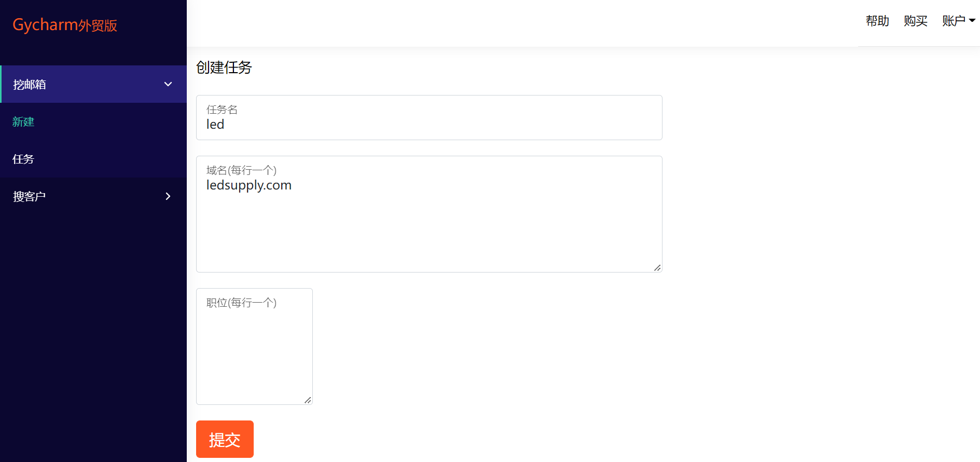This screenshot has width=980, height=462.
Task: Open 任务 in the sidebar
Action: [23, 159]
